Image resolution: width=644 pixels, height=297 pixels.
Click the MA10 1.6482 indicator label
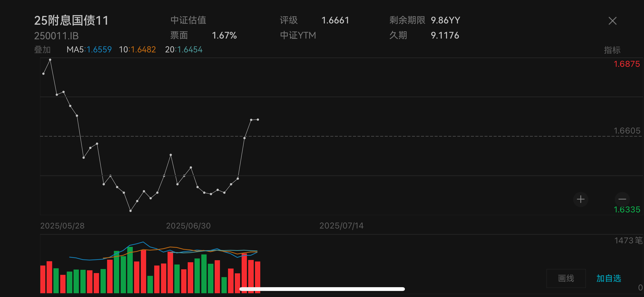pos(137,50)
